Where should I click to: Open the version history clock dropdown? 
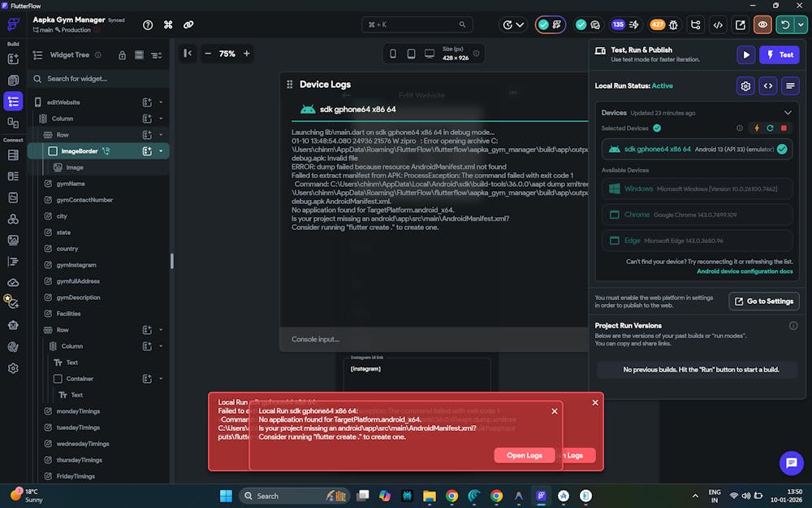(x=513, y=25)
